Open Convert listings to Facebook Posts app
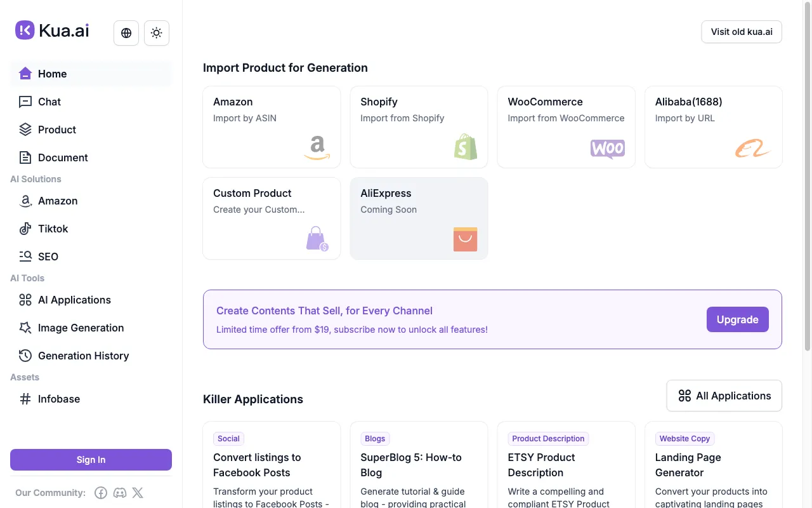812x508 pixels. point(257,465)
